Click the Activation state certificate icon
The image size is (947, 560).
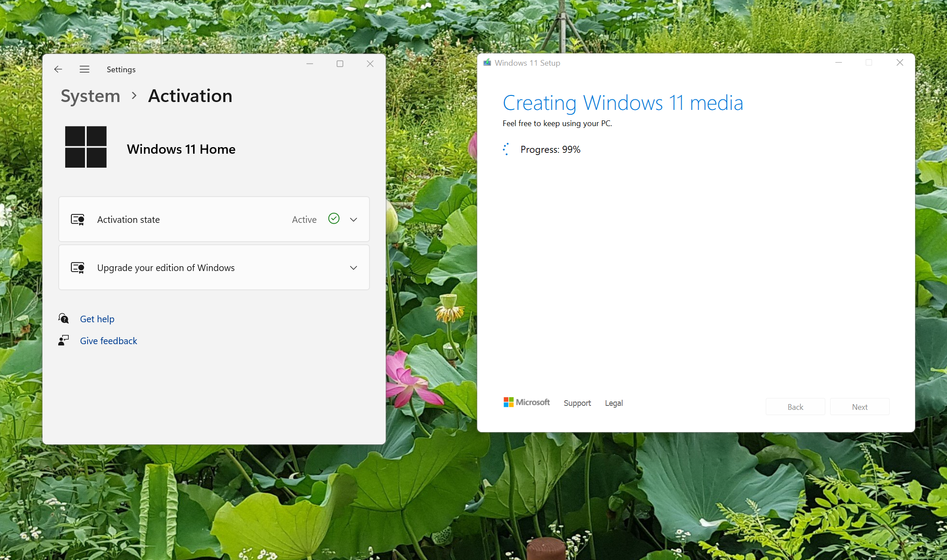point(77,219)
